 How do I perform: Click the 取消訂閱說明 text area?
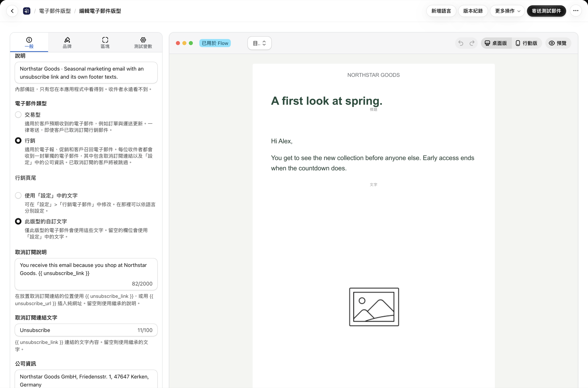[x=86, y=274]
